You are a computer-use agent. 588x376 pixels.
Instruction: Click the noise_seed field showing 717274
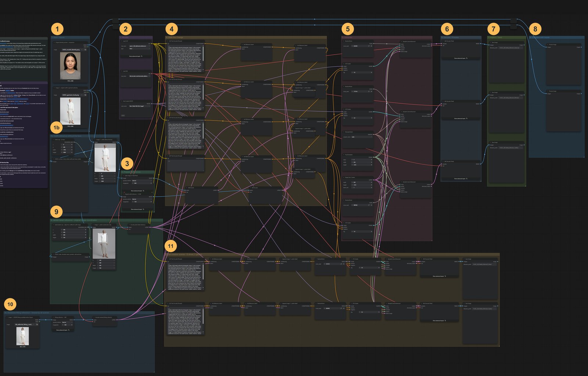pyautogui.click(x=362, y=92)
